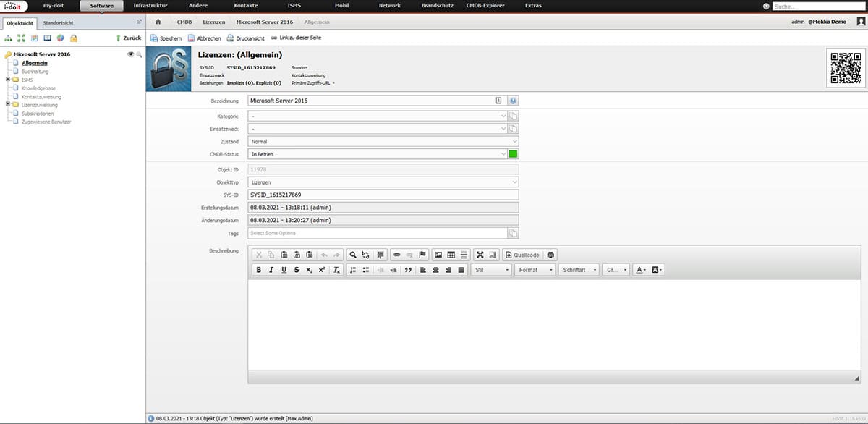Expand the ISMS tree folder

coord(7,80)
